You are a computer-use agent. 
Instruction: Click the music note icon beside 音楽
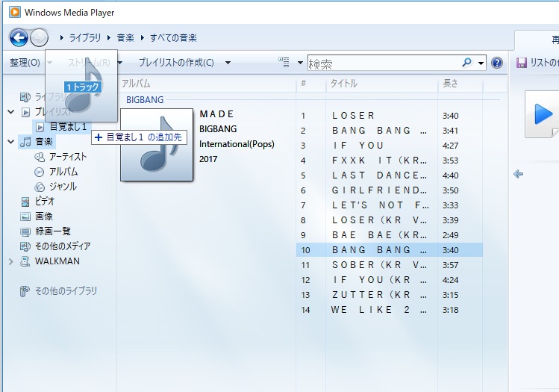(x=25, y=142)
